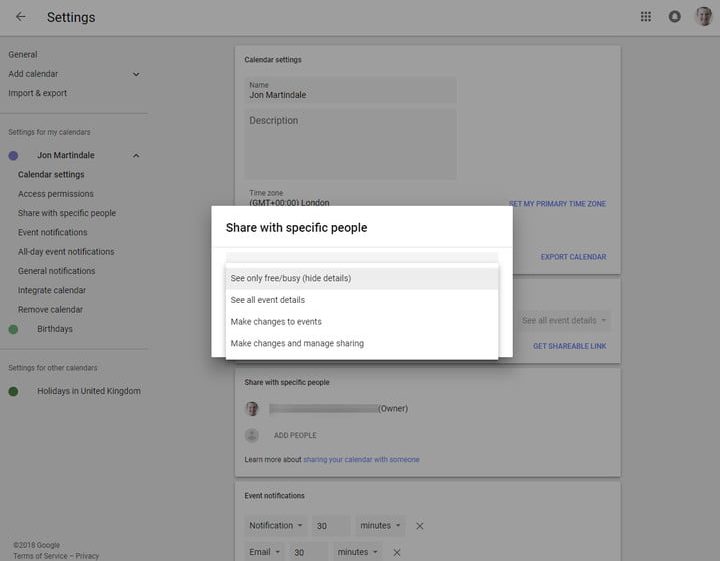This screenshot has width=720, height=561.
Task: Go to Calendar settings section
Action: (51, 174)
